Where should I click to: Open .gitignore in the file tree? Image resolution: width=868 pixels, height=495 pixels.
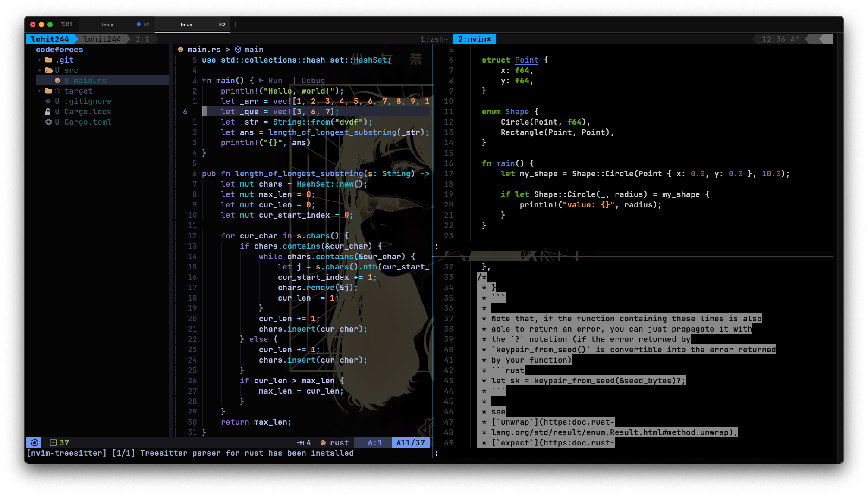[88, 101]
